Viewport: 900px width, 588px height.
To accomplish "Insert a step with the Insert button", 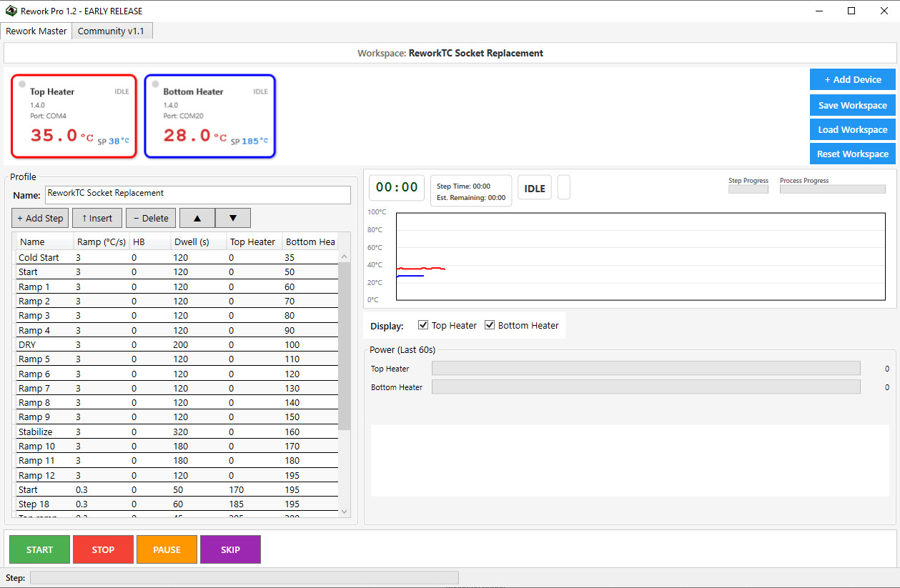I will click(97, 218).
